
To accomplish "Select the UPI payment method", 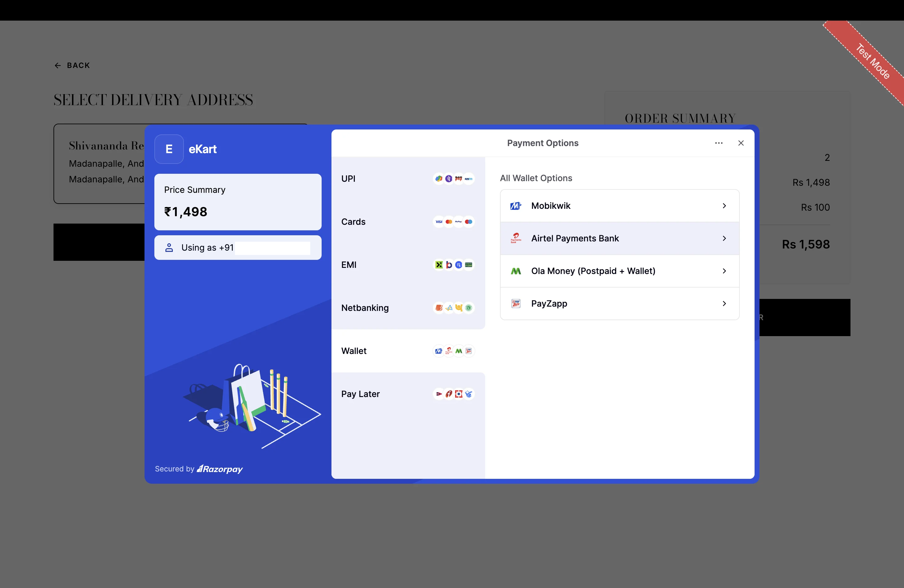I will click(x=408, y=179).
